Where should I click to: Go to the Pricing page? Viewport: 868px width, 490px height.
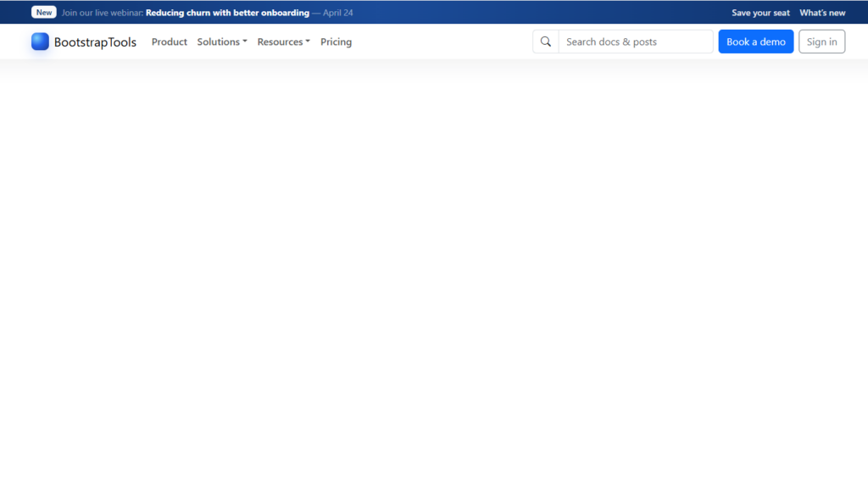point(336,42)
